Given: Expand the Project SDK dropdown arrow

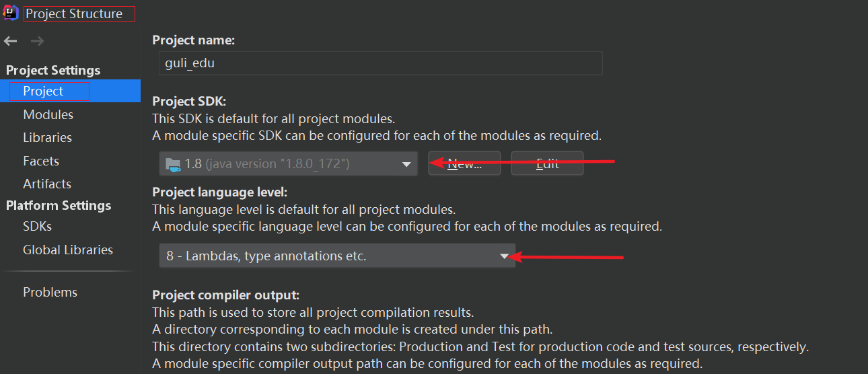Looking at the screenshot, I should 406,164.
